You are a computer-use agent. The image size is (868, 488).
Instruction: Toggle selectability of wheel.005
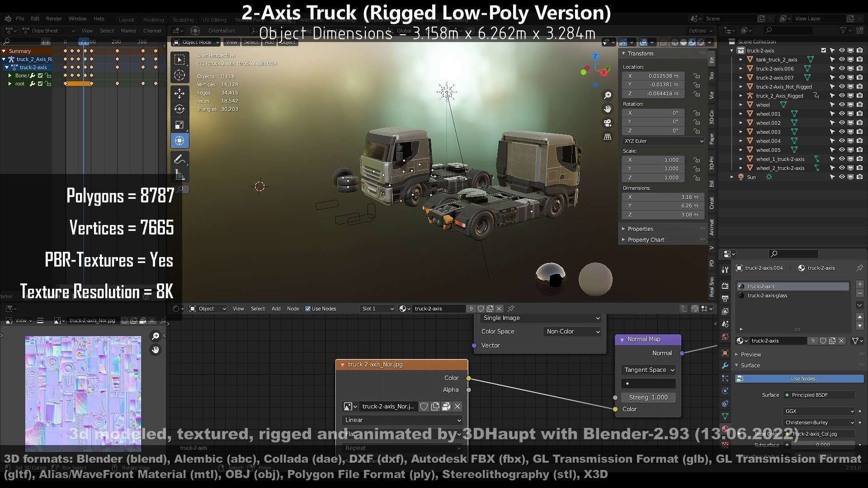(832, 150)
